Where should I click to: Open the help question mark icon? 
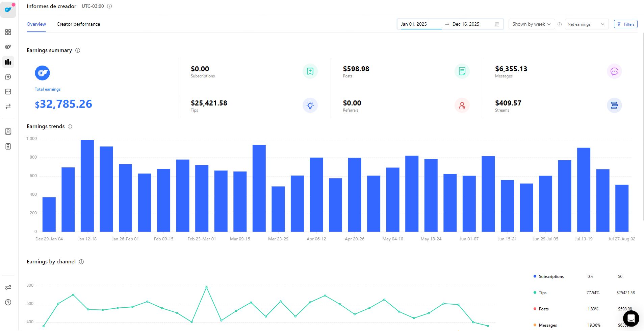point(8,302)
